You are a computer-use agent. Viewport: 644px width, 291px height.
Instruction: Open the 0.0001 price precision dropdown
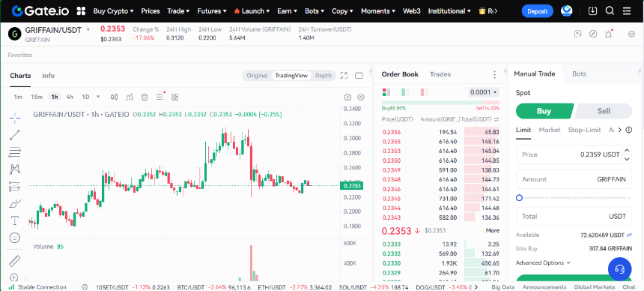point(484,92)
